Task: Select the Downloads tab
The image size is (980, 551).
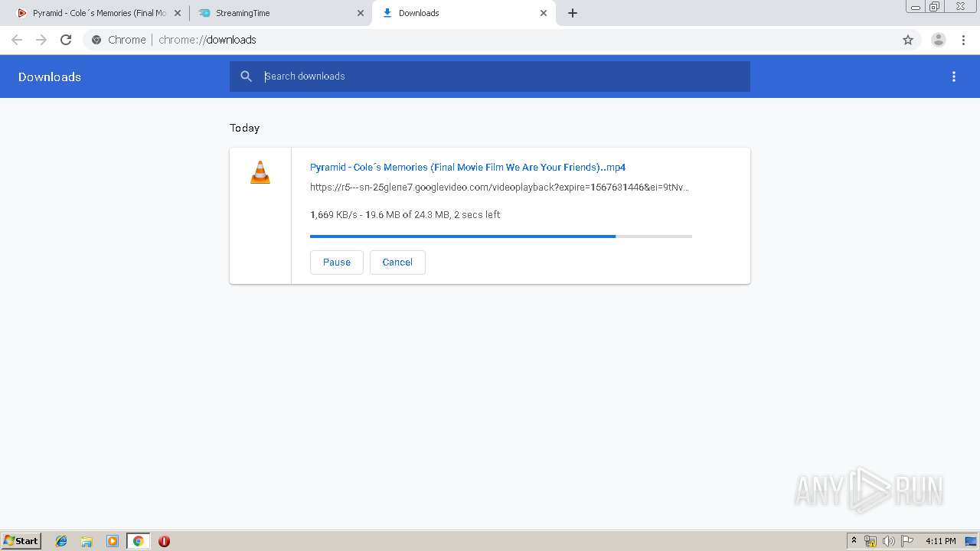Action: pyautogui.click(x=463, y=13)
